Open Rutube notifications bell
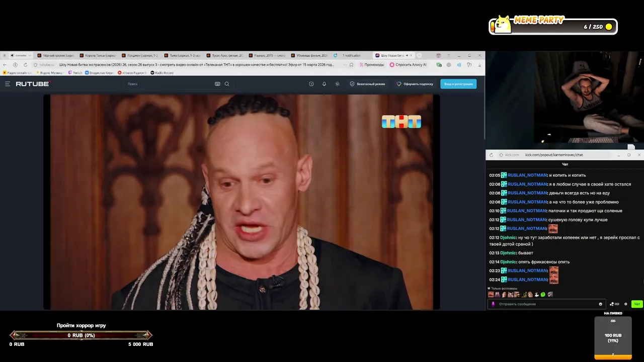This screenshot has width=644, height=362. (324, 84)
